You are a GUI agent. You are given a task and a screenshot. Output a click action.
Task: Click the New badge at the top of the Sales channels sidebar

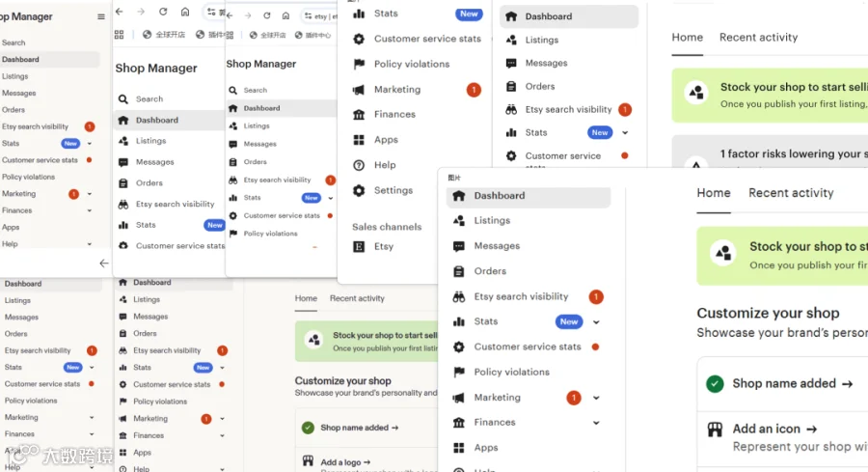point(469,14)
